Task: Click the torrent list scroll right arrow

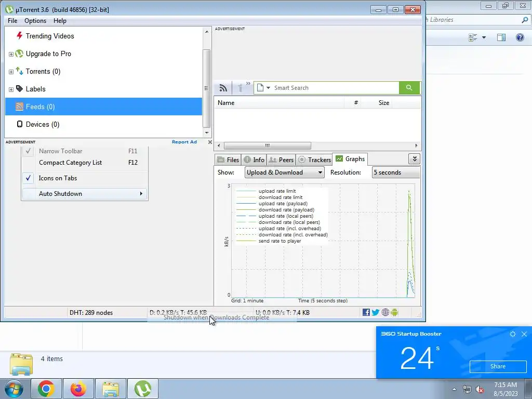Action: (416, 145)
